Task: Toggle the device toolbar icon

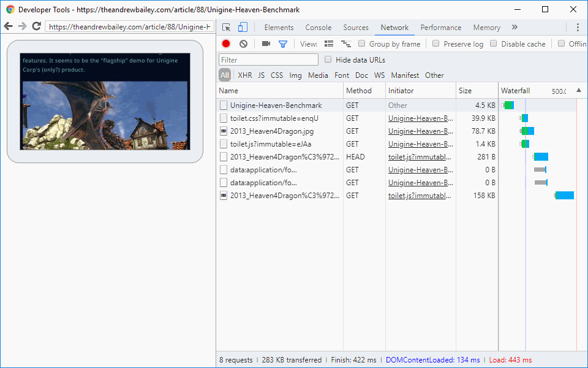Action: coord(243,27)
